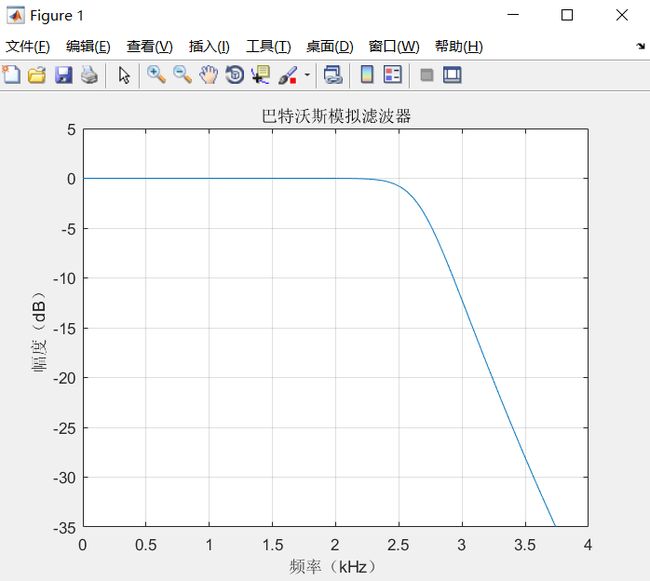650x581 pixels.
Task: Click the plot title 巴特沃斯模拟滤波器
Action: coord(336,116)
